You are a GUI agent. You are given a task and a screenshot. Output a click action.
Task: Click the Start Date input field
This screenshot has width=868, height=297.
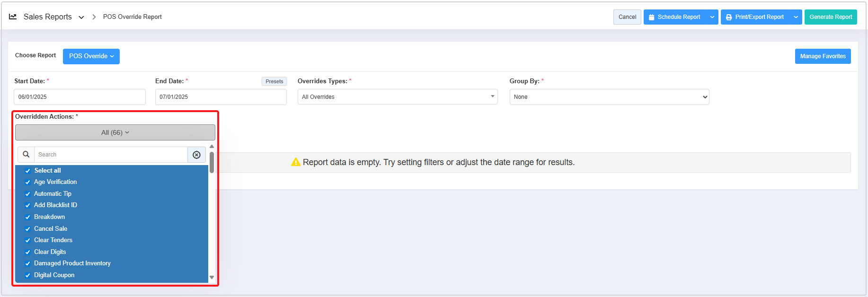pyautogui.click(x=80, y=97)
